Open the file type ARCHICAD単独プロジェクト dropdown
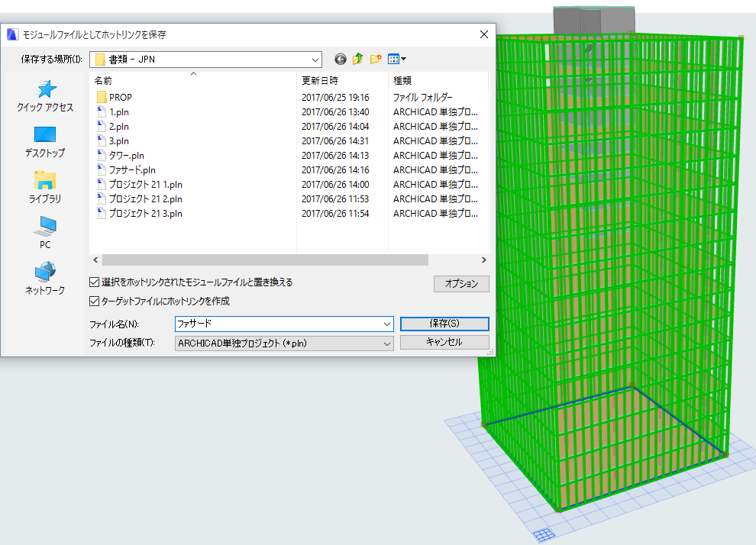 click(284, 343)
